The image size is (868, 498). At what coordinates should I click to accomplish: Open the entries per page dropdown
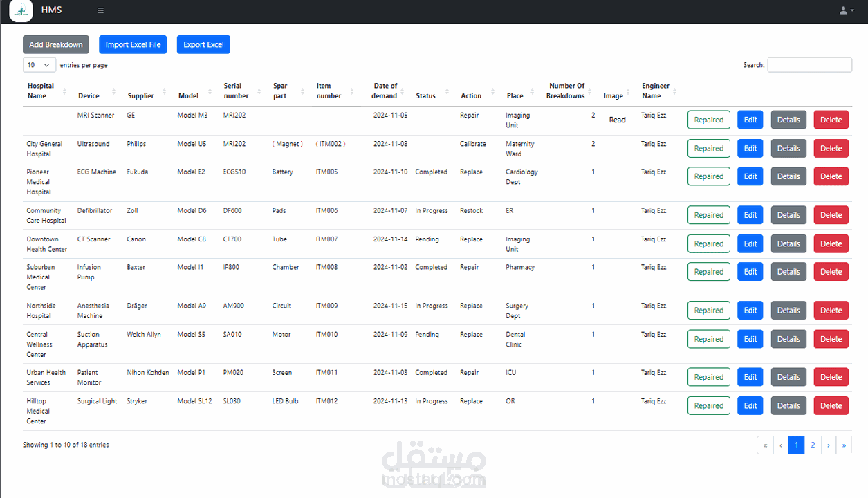(39, 65)
